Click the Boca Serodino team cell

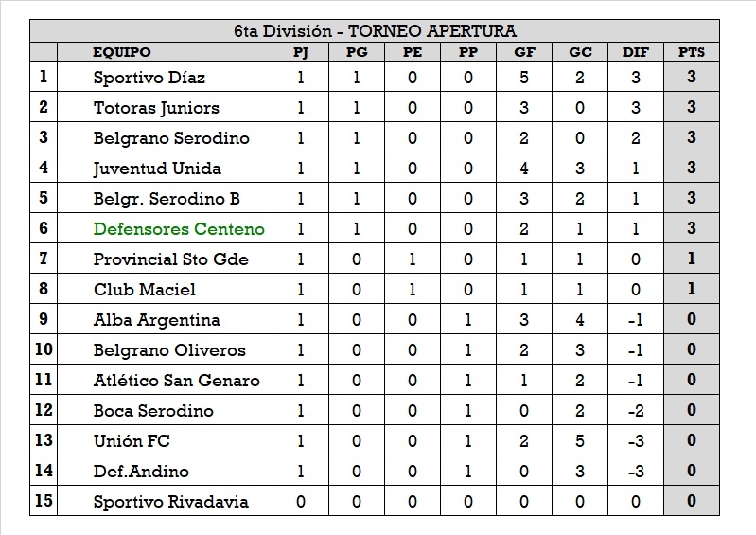(153, 411)
